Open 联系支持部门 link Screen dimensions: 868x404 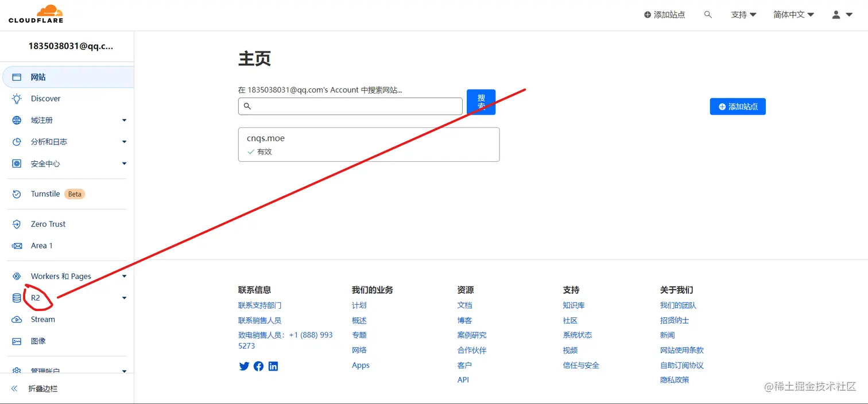[260, 305]
